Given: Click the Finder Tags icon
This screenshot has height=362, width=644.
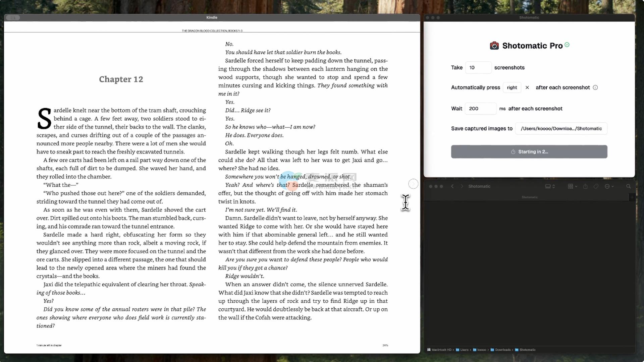Looking at the screenshot, I should coord(596,186).
